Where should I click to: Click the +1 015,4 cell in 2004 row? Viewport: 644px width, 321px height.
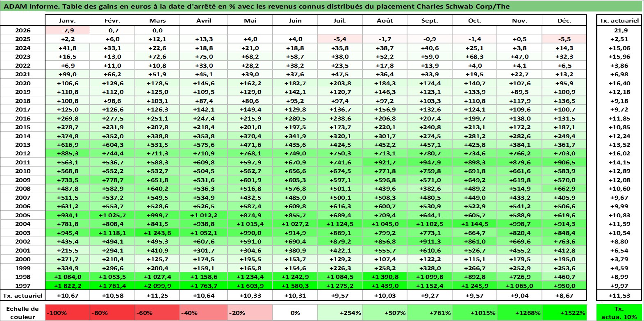pyautogui.click(x=250, y=224)
